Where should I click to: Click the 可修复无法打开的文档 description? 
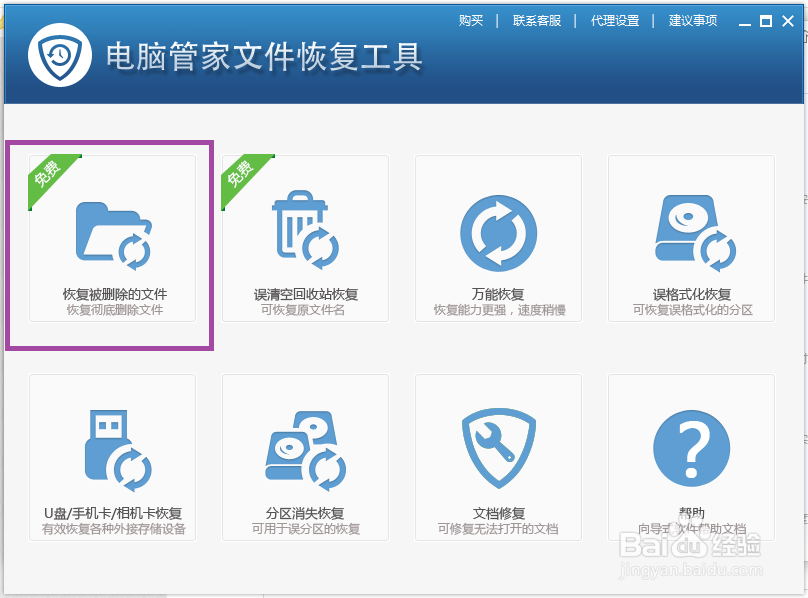498,529
